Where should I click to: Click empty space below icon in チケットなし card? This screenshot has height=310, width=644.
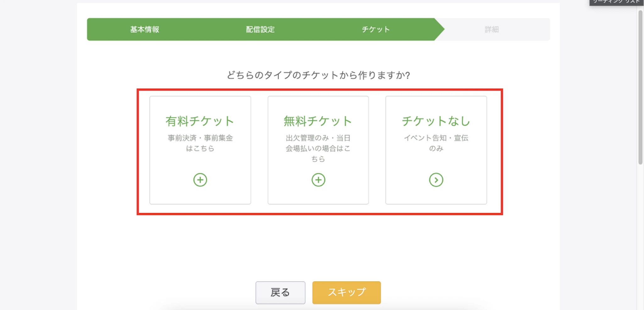(436, 196)
